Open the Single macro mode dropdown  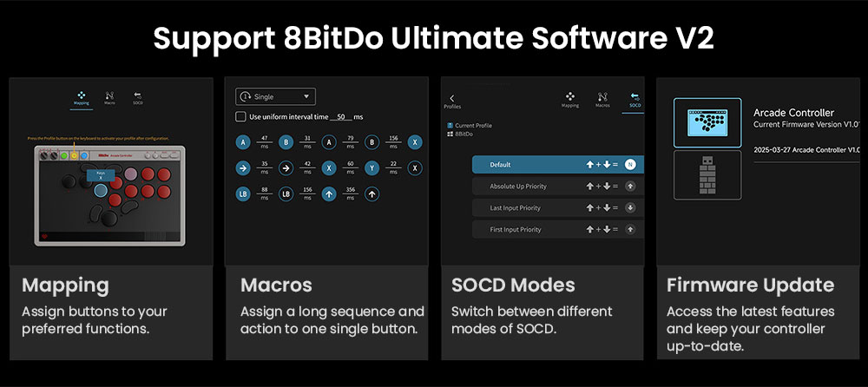click(275, 97)
